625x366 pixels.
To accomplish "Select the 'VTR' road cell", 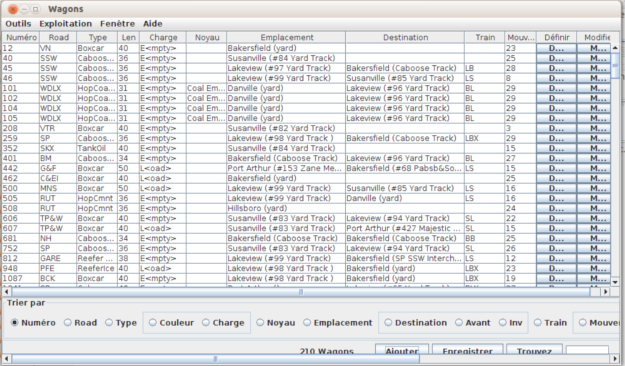I will tap(58, 128).
